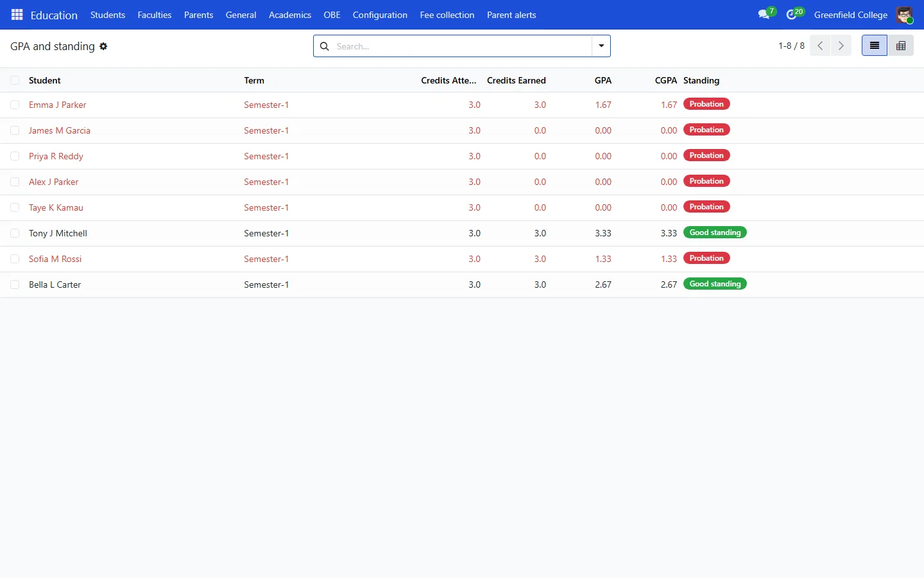The width and height of the screenshot is (924, 578).
Task: Open the Configuration menu
Action: (380, 15)
